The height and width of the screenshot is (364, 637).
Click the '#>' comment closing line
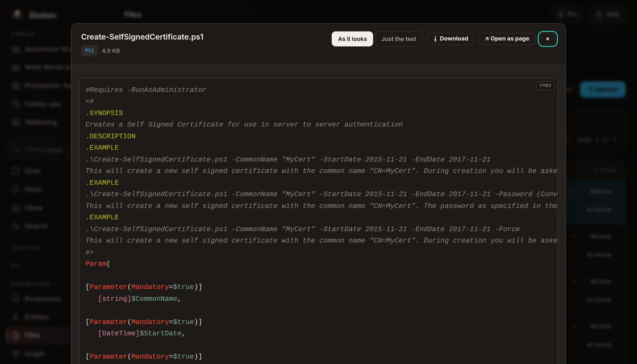pyautogui.click(x=90, y=252)
